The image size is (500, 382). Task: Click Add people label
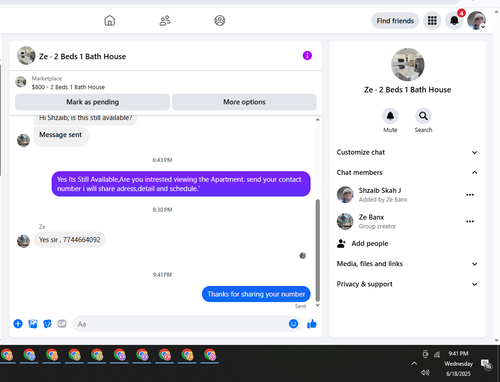[370, 244]
